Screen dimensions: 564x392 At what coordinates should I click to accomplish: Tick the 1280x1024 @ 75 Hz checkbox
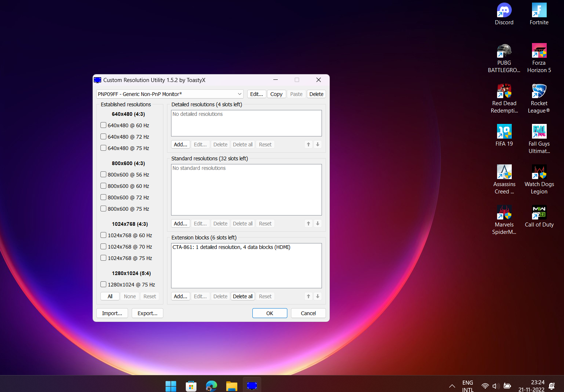pos(103,285)
